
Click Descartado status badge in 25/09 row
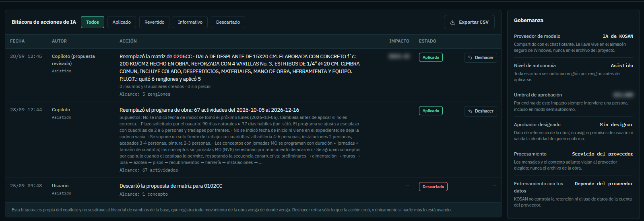click(x=433, y=187)
